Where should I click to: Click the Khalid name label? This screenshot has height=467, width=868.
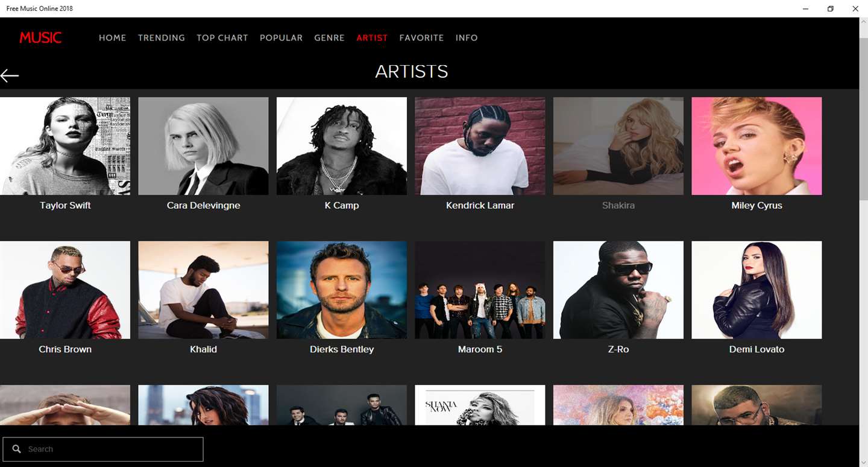click(x=203, y=349)
